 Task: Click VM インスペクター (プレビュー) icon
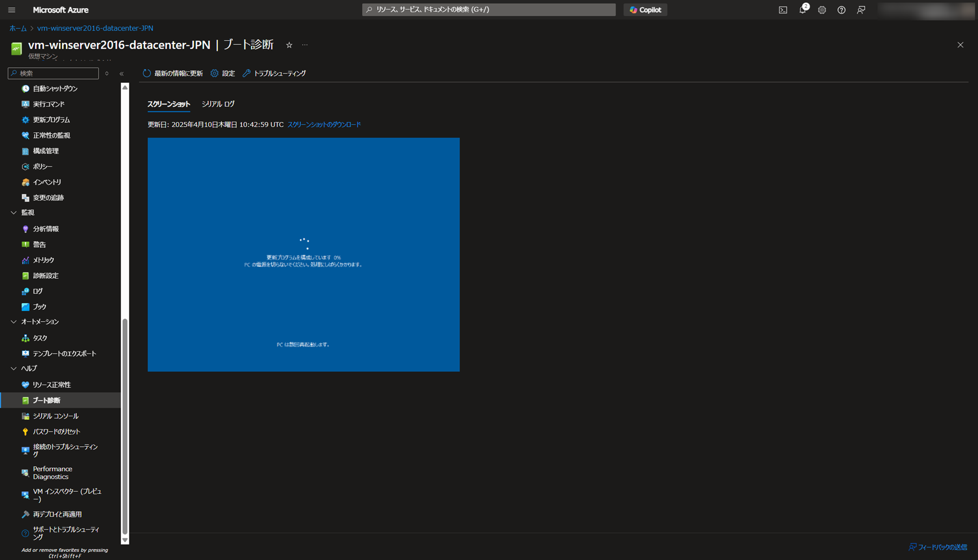tap(25, 495)
